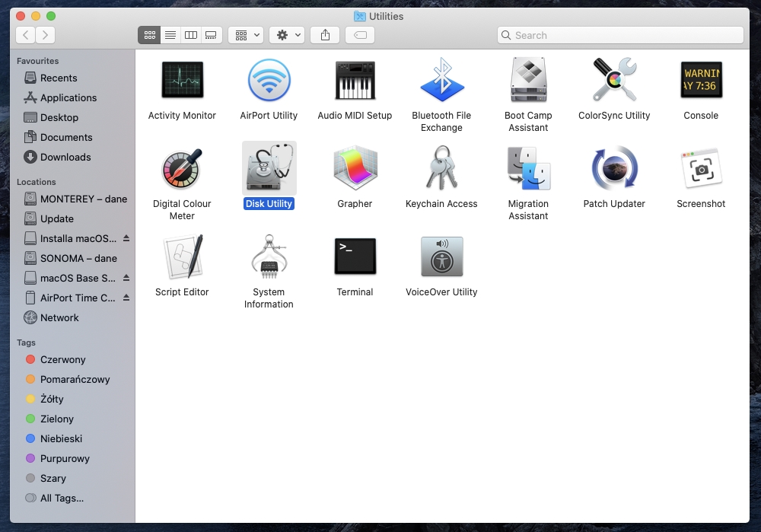Viewport: 761px width, 532px height.
Task: Open Documents in the sidebar
Action: tap(72, 137)
